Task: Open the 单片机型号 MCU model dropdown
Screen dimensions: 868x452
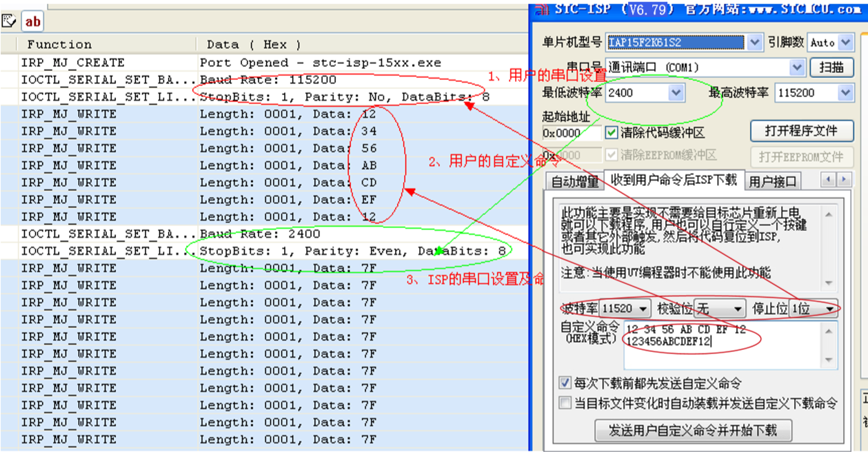Action: [755, 43]
